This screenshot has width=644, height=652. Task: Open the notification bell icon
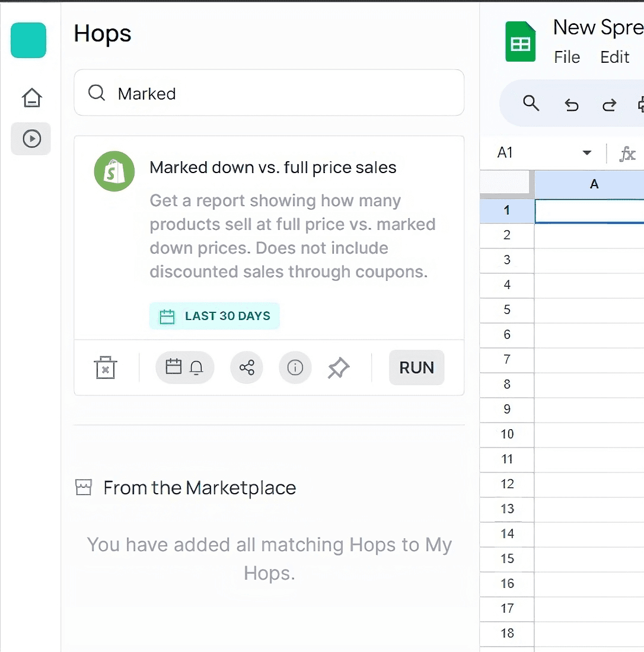point(196,367)
